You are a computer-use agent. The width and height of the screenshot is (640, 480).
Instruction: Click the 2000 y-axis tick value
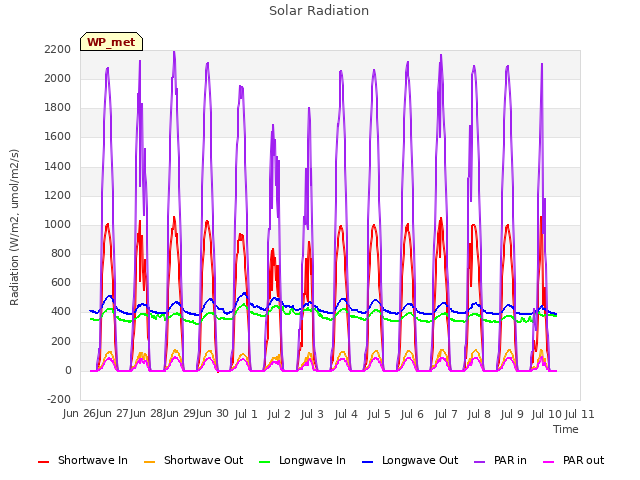coord(58,78)
